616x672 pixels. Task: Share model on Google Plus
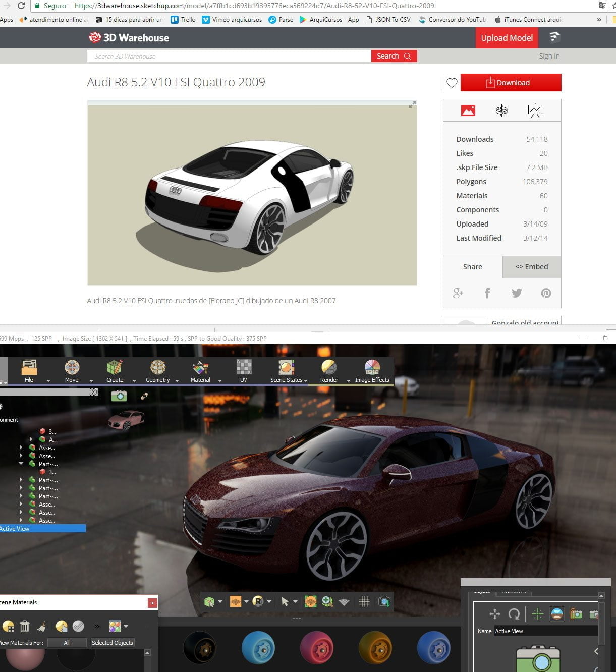(458, 293)
